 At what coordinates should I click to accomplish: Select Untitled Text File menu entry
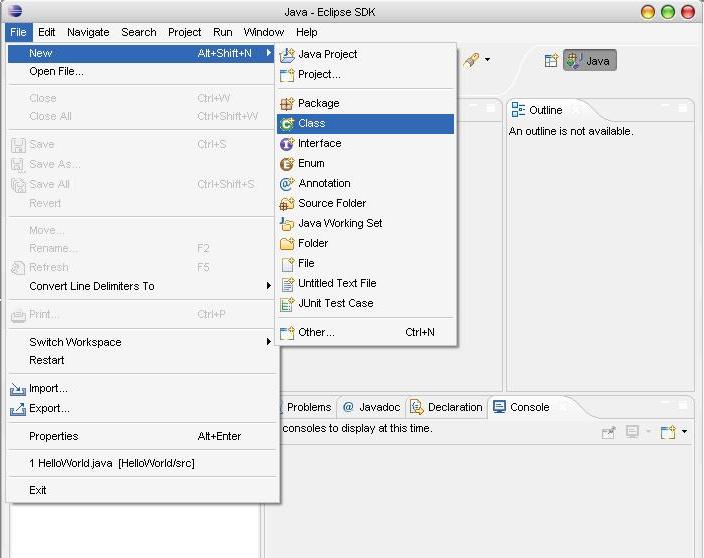[365, 283]
